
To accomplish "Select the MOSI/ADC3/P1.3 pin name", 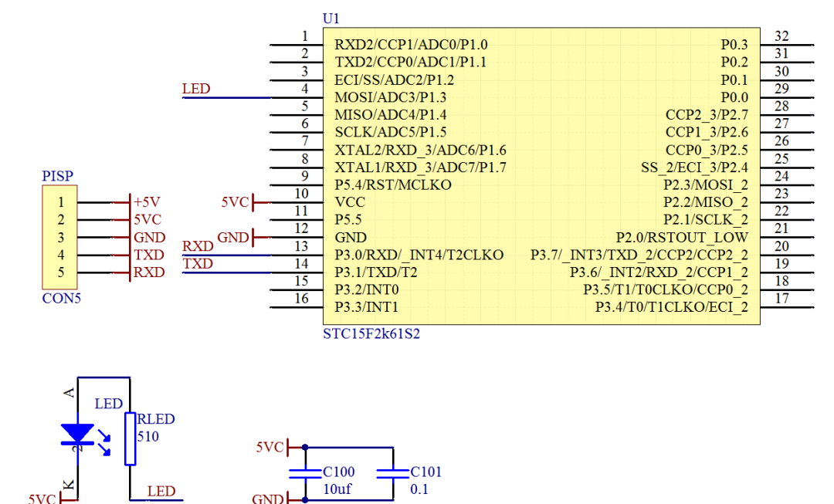I will [x=391, y=97].
